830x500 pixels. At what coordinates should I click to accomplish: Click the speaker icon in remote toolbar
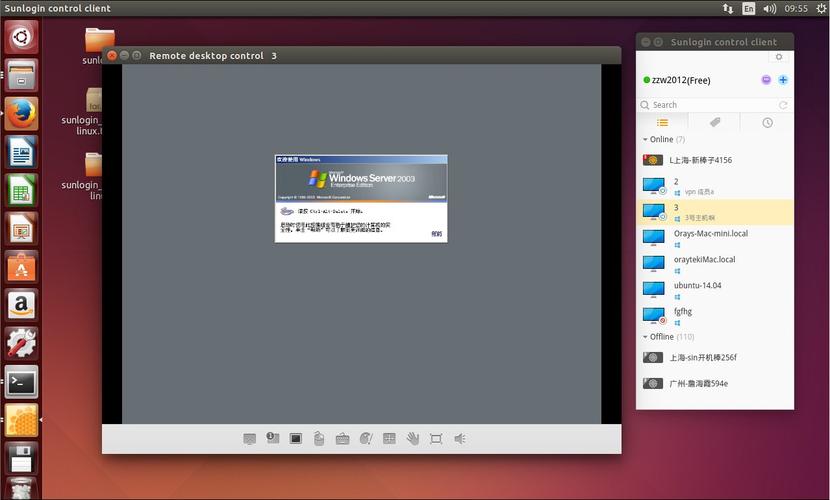point(460,439)
